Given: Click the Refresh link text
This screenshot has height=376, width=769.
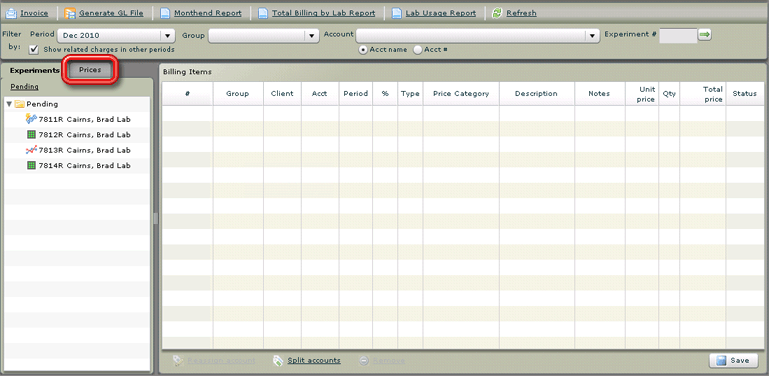Looking at the screenshot, I should click(x=521, y=13).
